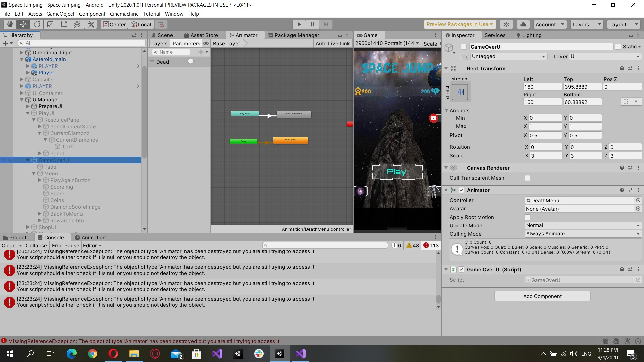
Task: Toggle Center pivot button
Action: pyautogui.click(x=114, y=24)
